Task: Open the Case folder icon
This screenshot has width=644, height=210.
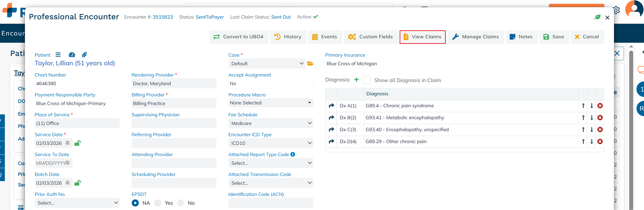Action: 310,64
